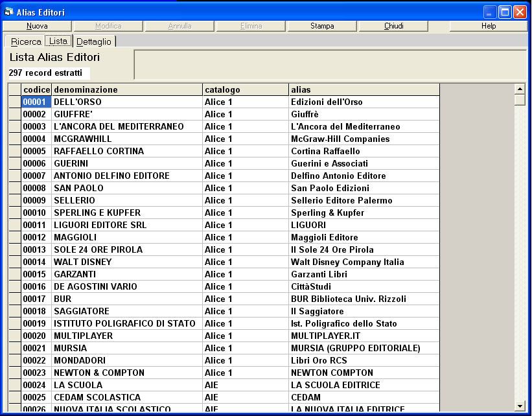532x416 pixels.
Task: Click the denominazione column header
Action: click(x=127, y=89)
